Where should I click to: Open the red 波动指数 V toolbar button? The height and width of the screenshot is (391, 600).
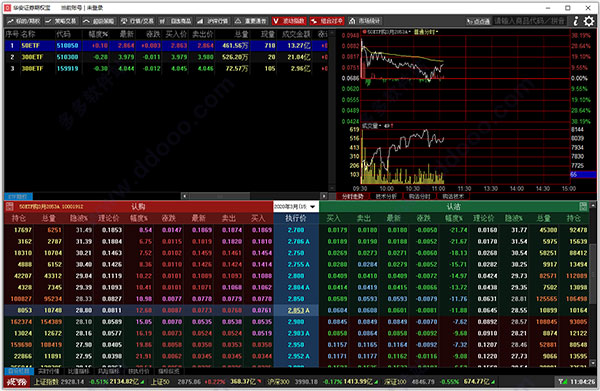(289, 21)
